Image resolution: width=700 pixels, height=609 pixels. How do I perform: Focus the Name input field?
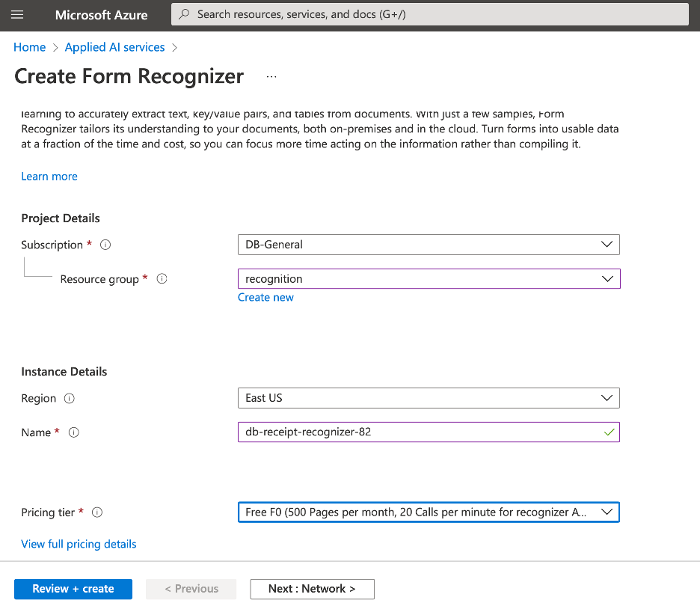pos(429,432)
